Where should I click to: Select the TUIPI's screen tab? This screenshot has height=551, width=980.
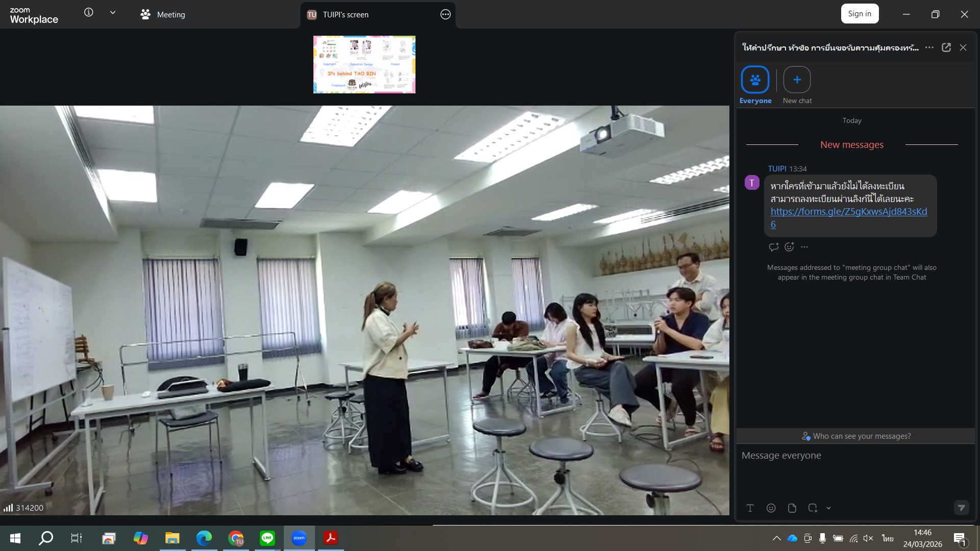pos(345,15)
